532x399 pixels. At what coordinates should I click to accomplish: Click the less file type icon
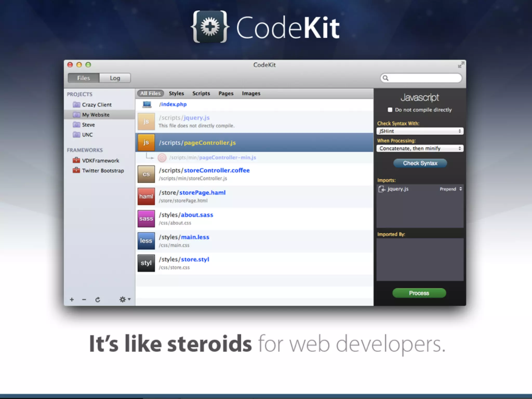coord(146,241)
